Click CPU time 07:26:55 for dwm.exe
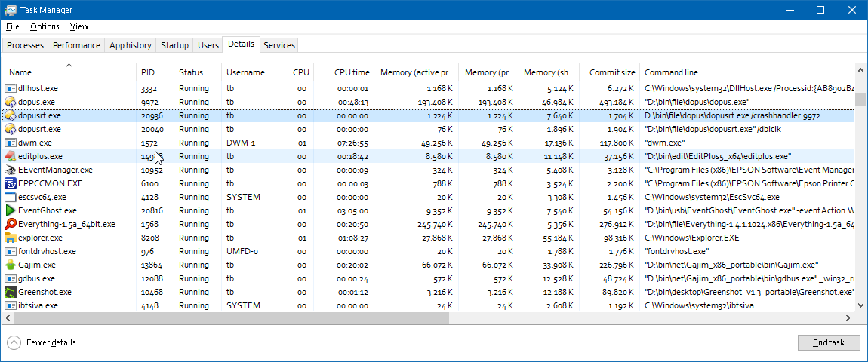The height and width of the screenshot is (362, 868). (352, 143)
